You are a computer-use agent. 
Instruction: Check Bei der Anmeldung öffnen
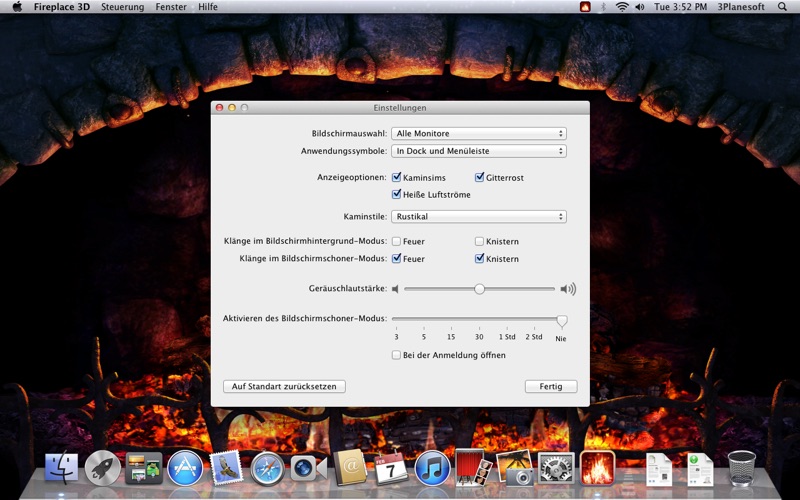pos(396,355)
